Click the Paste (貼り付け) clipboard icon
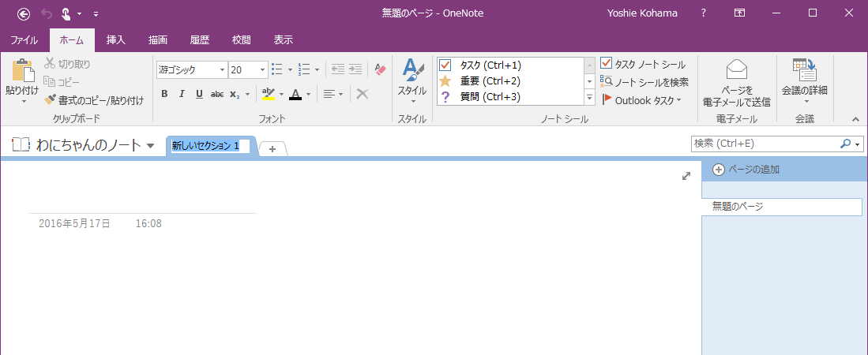 click(22, 70)
